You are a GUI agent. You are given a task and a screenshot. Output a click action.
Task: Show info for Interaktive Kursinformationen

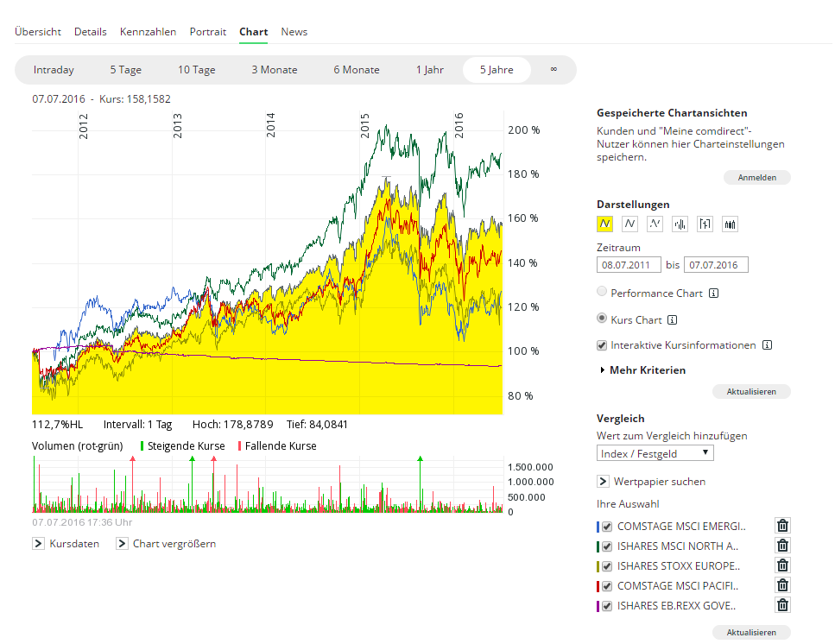(767, 345)
